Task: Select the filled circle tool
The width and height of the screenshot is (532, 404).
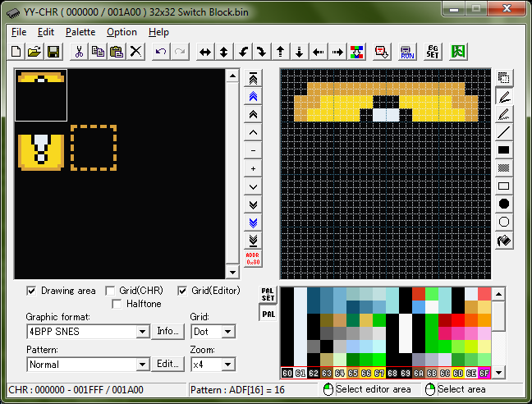Action: point(504,204)
